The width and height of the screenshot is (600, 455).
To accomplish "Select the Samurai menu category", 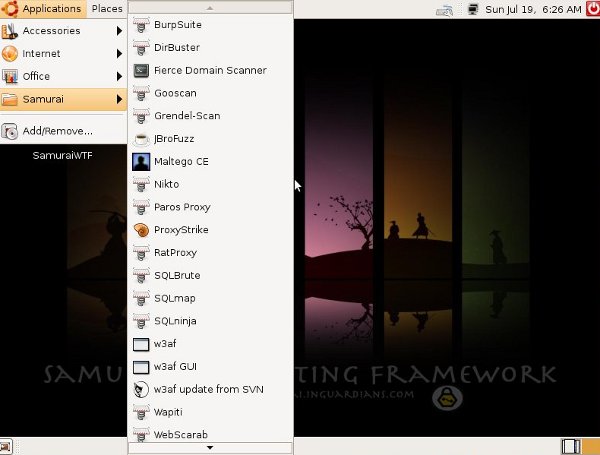I will pos(63,99).
